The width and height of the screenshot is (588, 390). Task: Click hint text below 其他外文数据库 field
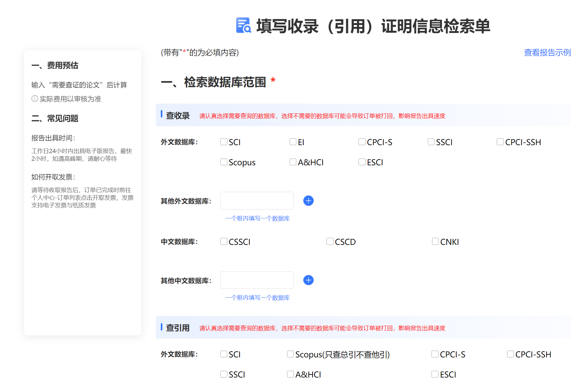pyautogui.click(x=257, y=218)
